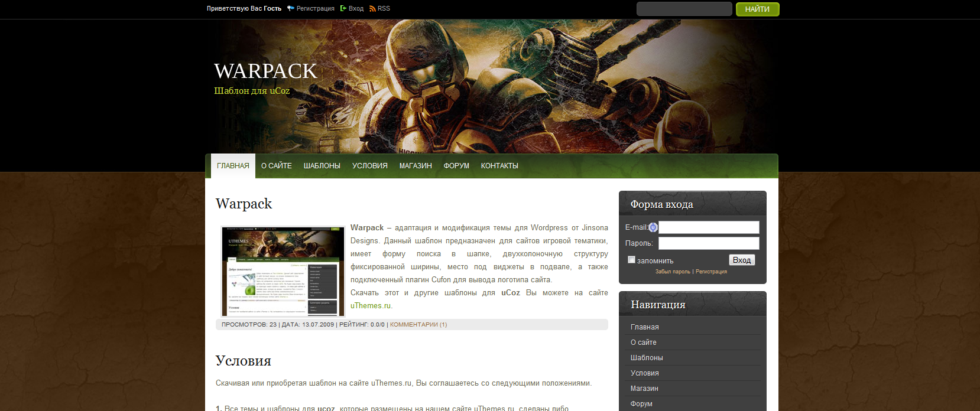Click the orange RSS feed icon
The height and width of the screenshot is (411, 980).
(x=372, y=8)
